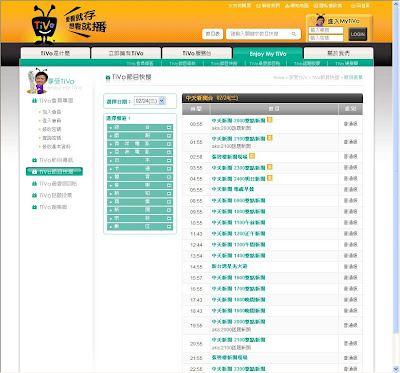Image resolution: width=400 pixels, height=373 pixels.
Task: Open the program link in 05:55 row
Action: click(233, 189)
